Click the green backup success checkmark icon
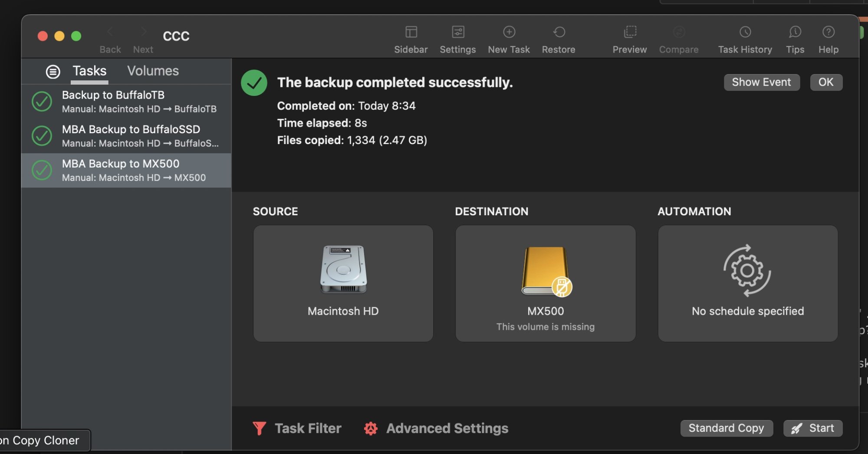Image resolution: width=868 pixels, height=454 pixels. pos(254,83)
